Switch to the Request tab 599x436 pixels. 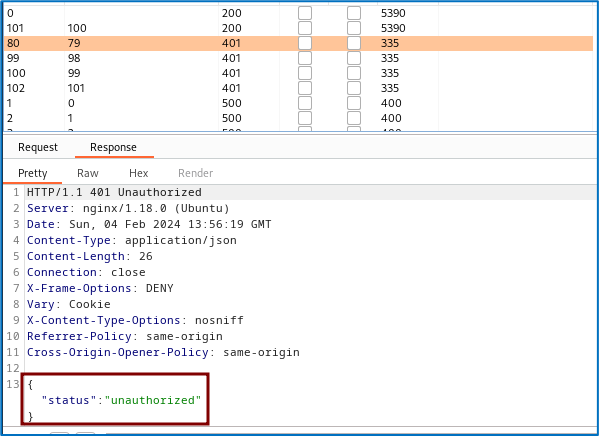(x=38, y=147)
